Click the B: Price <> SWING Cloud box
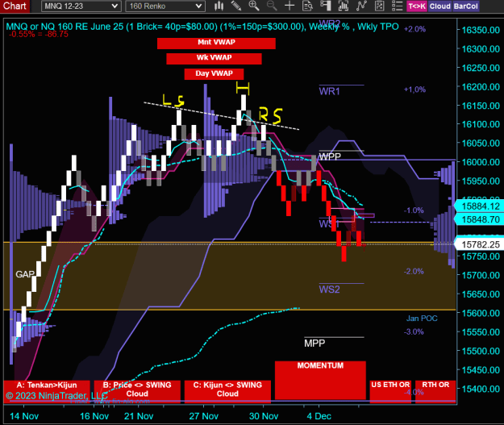 137,391
